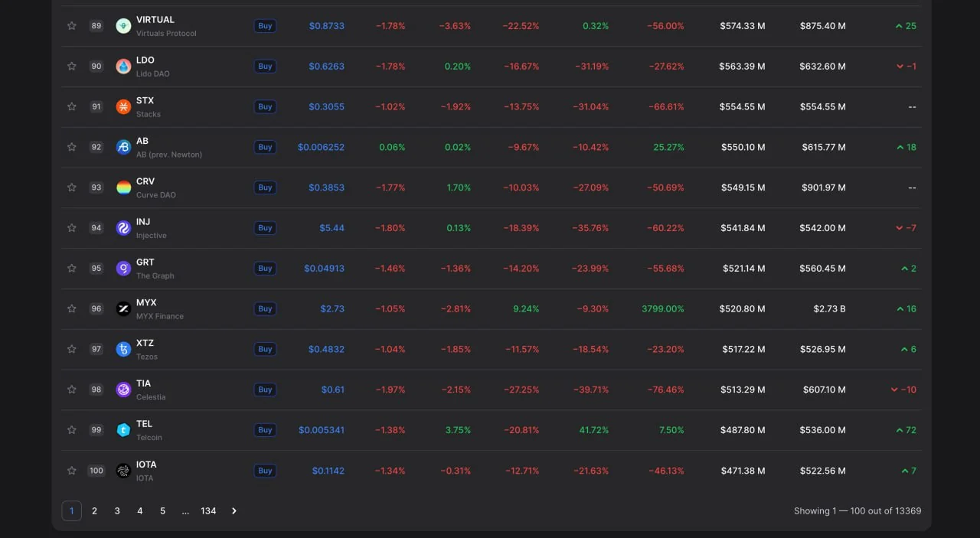The width and height of the screenshot is (980, 538).
Task: Click the MYX Finance logo icon
Action: coord(123,309)
